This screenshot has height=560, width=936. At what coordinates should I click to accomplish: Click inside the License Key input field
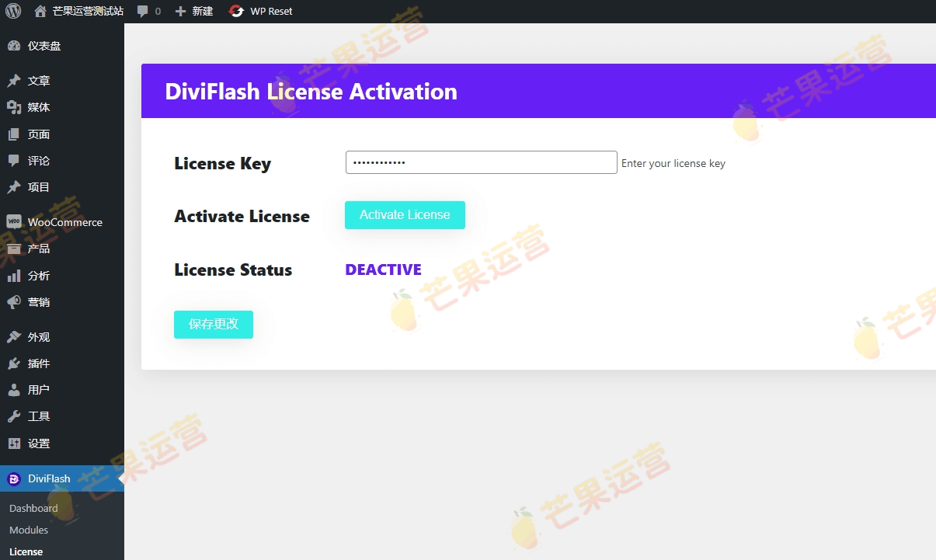(x=481, y=162)
